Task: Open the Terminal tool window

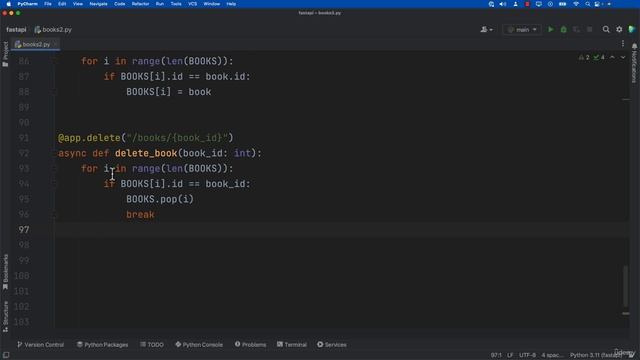Action: pos(292,344)
